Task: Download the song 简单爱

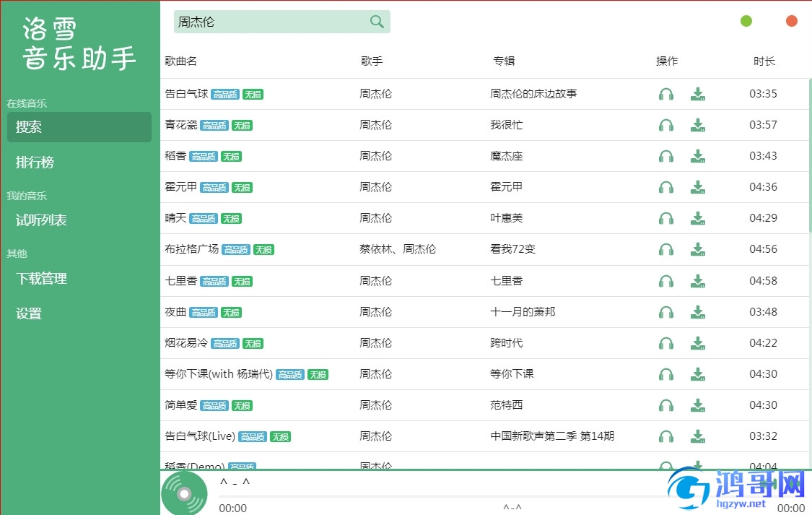Action: click(x=697, y=406)
